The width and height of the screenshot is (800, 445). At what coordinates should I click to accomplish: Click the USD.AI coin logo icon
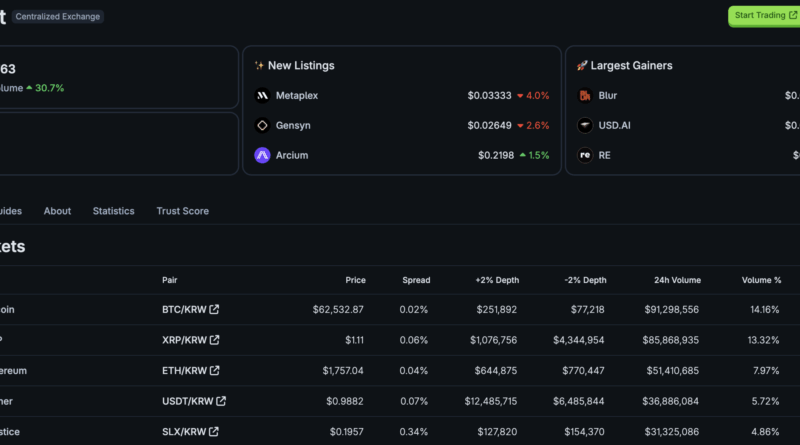pos(585,125)
